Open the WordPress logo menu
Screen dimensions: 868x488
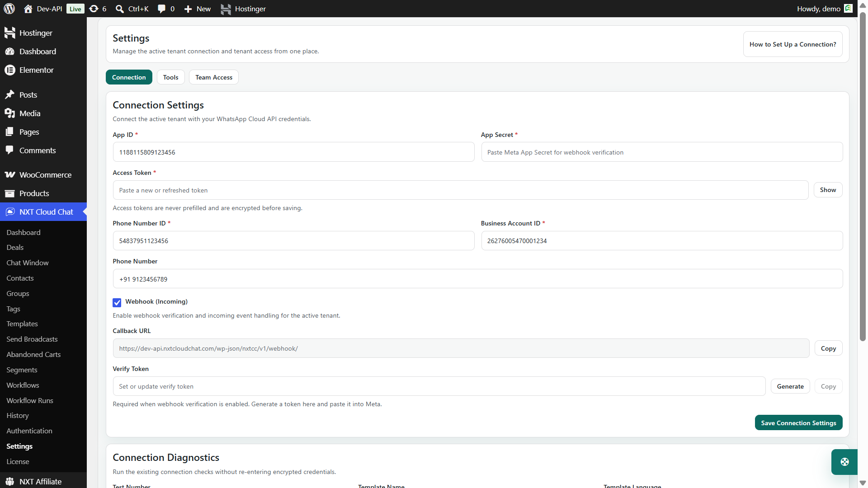pos(9,9)
